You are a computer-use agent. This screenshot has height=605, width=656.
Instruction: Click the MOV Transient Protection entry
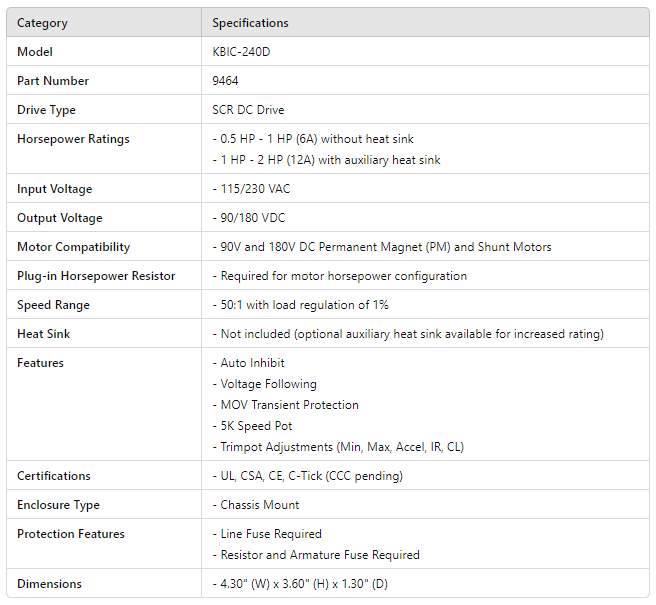point(284,405)
